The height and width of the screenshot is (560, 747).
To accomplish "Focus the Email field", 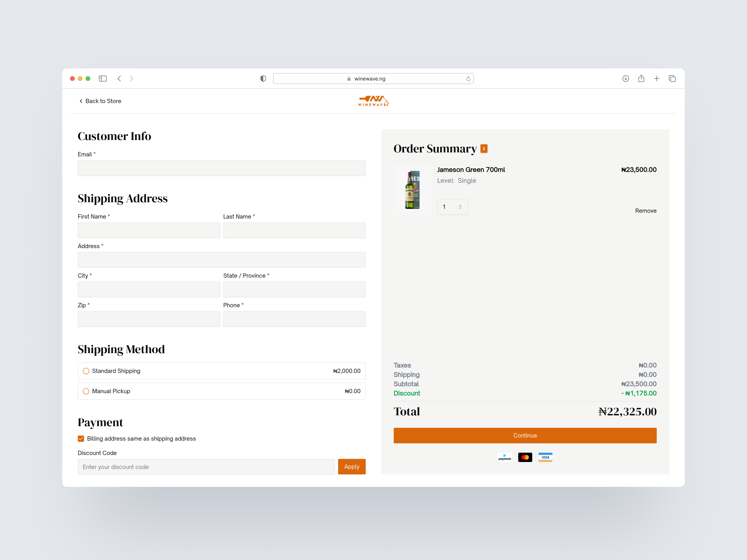I will 222,168.
